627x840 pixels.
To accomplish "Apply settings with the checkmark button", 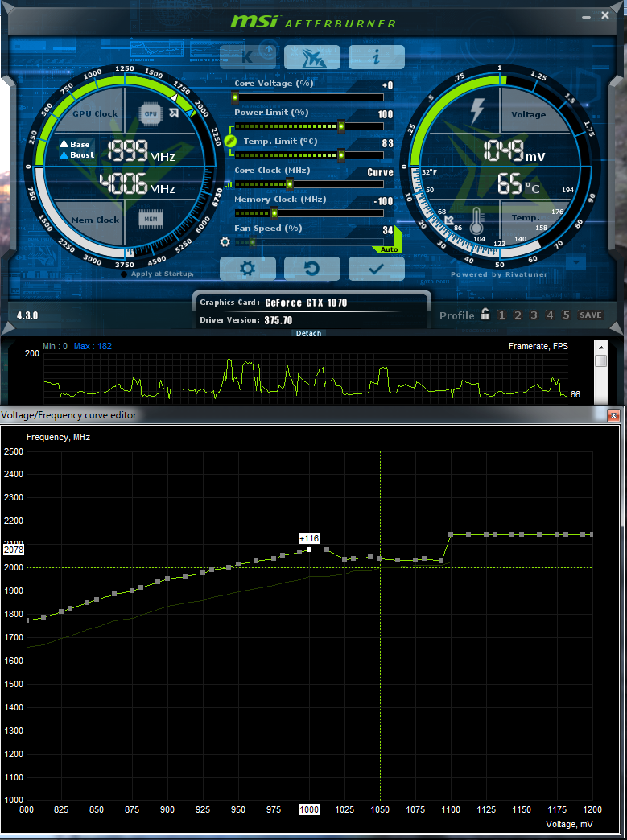I will (x=376, y=269).
